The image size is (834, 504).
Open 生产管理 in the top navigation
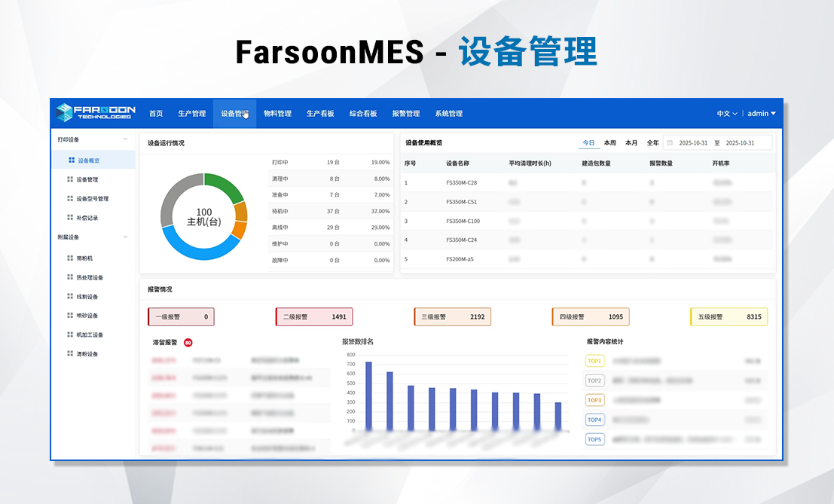[x=191, y=114]
